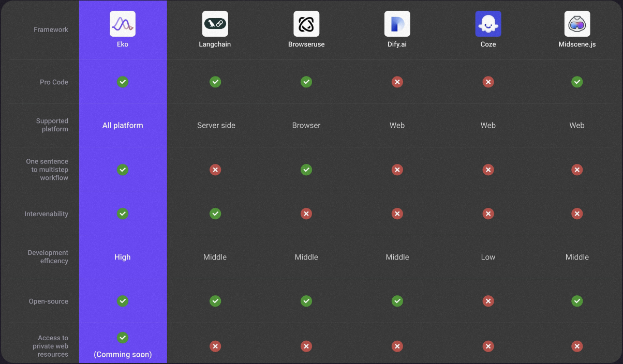This screenshot has height=364, width=623.
Task: Click Dify.ai's one sentence workflow cross
Action: 397,170
